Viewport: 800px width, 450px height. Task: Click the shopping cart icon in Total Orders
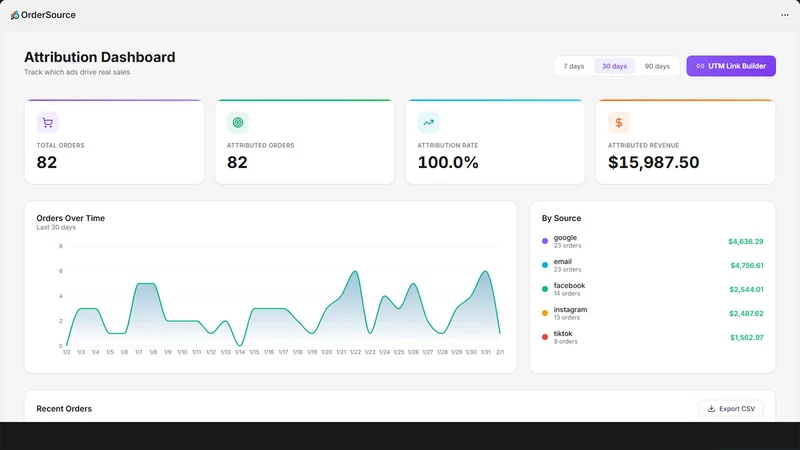click(47, 122)
